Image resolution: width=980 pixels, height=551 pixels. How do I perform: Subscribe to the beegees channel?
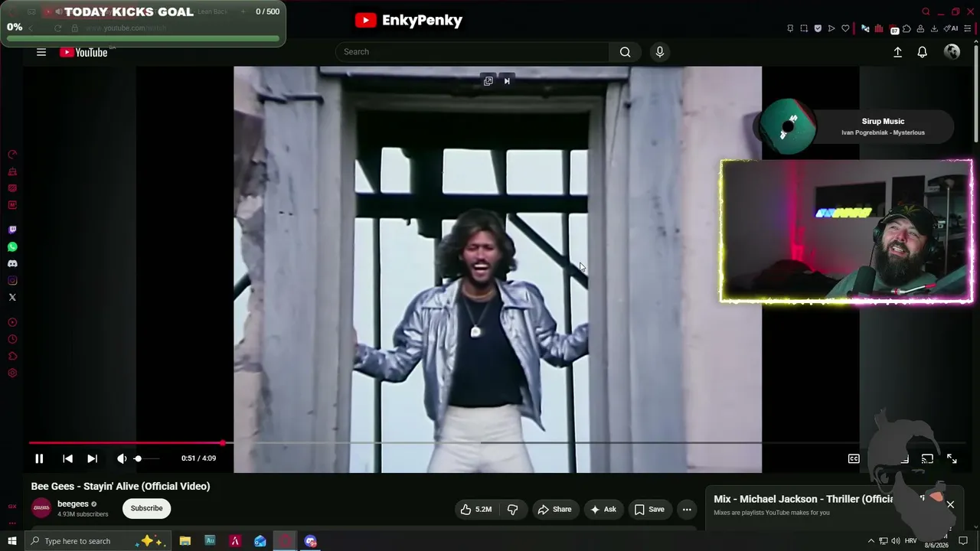(x=146, y=508)
